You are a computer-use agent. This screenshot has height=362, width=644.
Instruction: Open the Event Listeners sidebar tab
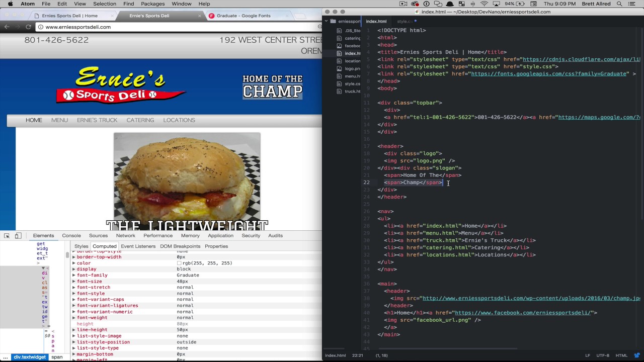[x=138, y=246]
